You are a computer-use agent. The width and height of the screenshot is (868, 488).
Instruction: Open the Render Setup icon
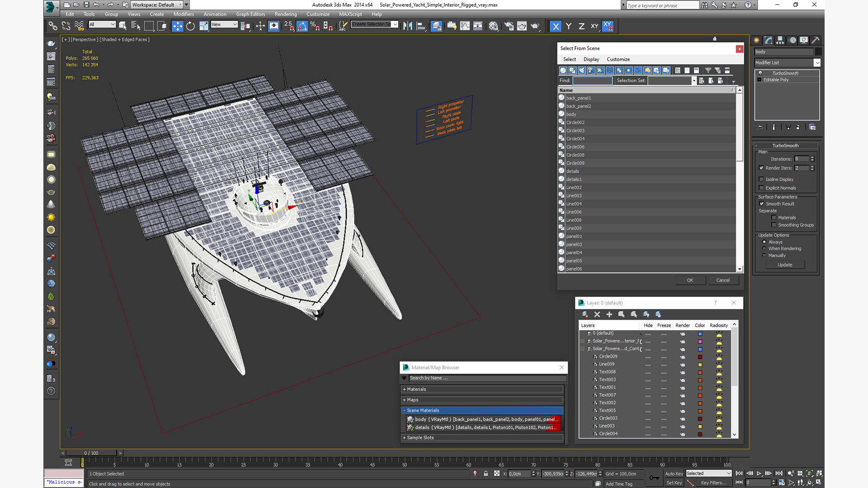(509, 26)
